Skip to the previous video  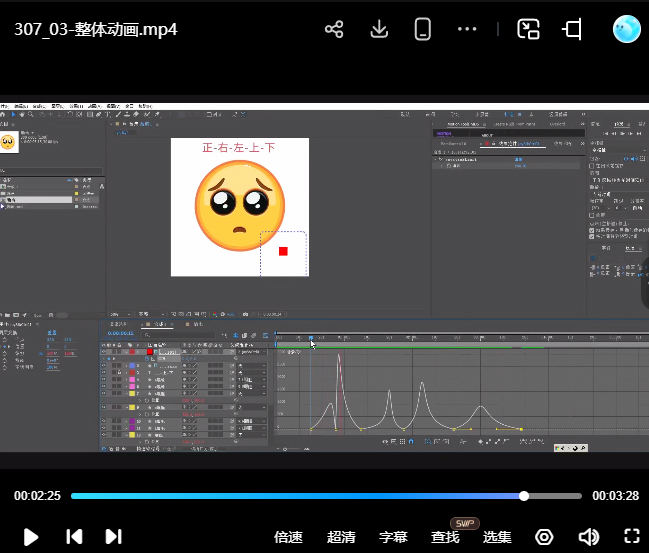click(74, 537)
